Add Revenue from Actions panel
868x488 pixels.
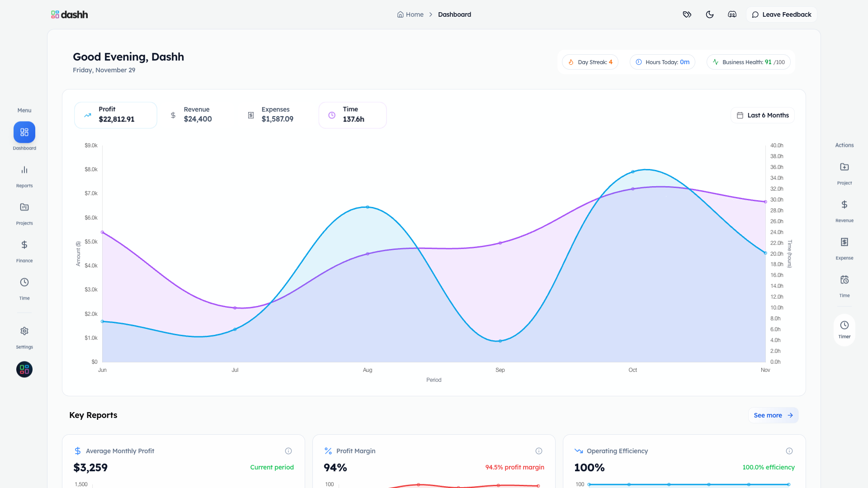pos(844,205)
